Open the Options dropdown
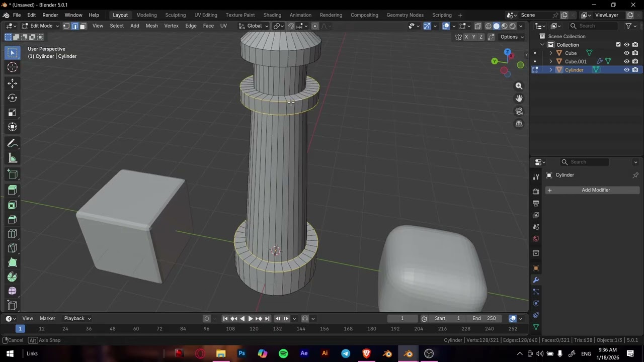The width and height of the screenshot is (644, 362). pos(512,37)
